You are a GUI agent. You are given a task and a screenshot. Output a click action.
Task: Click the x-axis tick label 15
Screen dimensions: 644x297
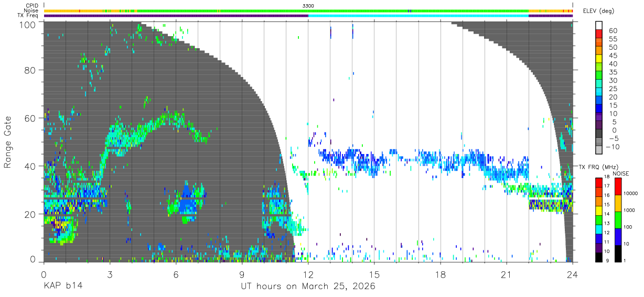click(x=374, y=274)
